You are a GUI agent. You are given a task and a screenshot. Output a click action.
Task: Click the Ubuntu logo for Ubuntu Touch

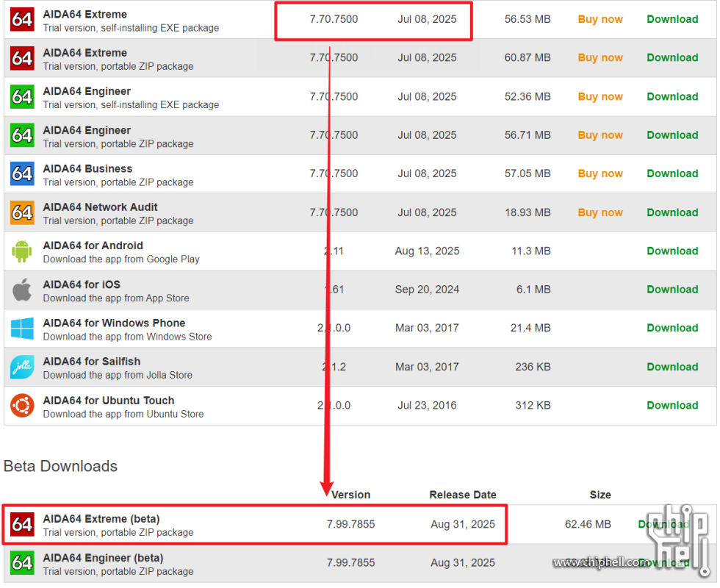[22, 406]
